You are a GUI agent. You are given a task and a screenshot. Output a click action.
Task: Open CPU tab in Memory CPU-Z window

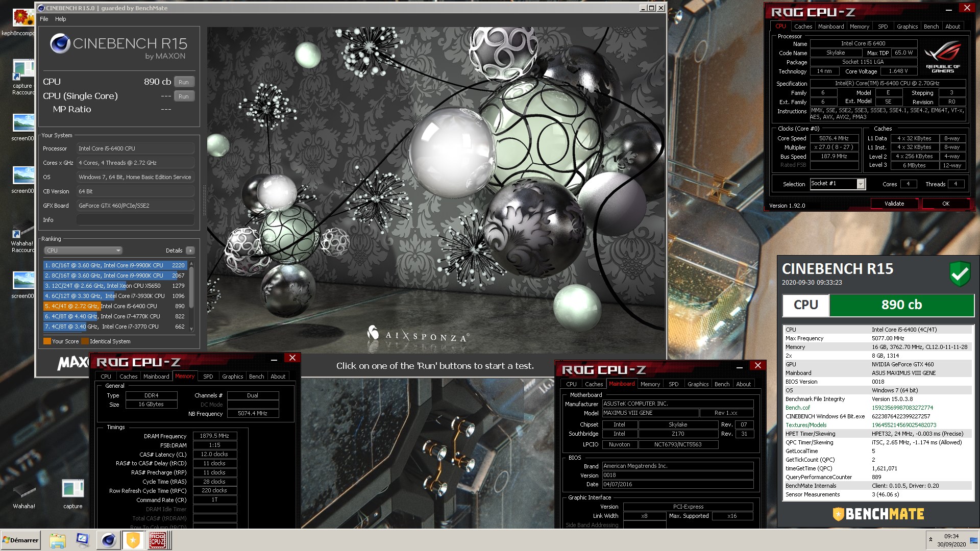(106, 377)
